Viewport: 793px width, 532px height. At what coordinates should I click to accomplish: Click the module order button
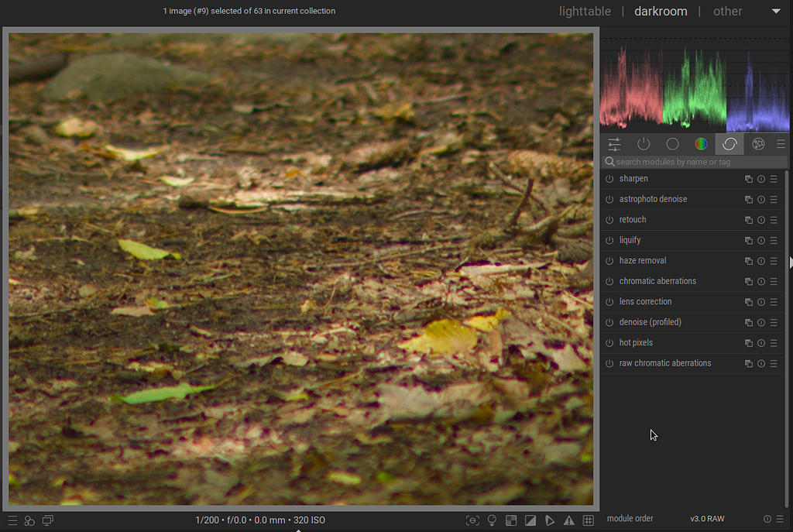coord(630,519)
